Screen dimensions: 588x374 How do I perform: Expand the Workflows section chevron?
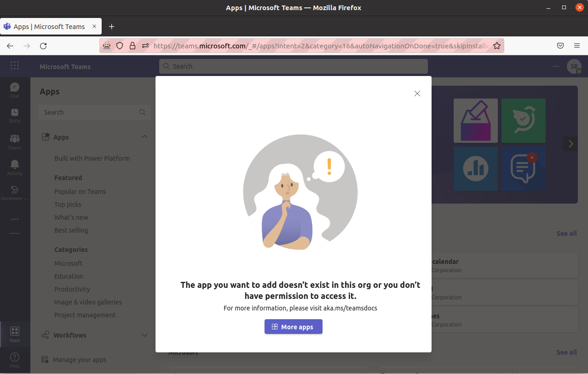pos(144,335)
